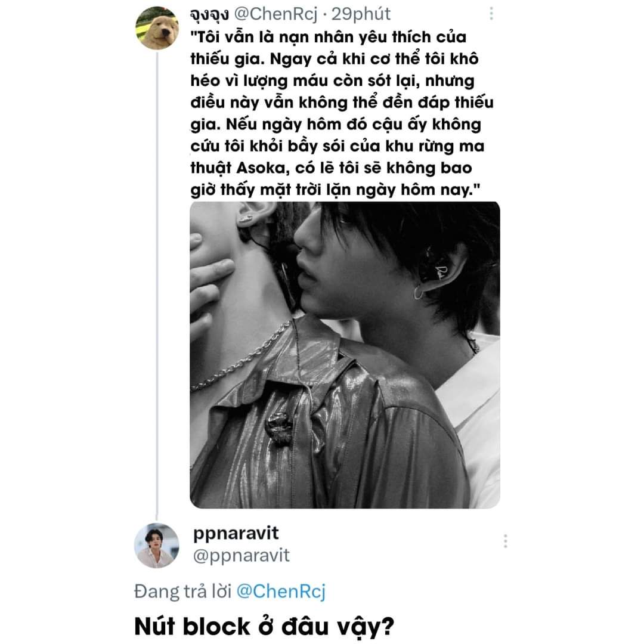The width and height of the screenshot is (644, 644).
Task: Click the gray @ppnaravit handle
Action: click(241, 555)
